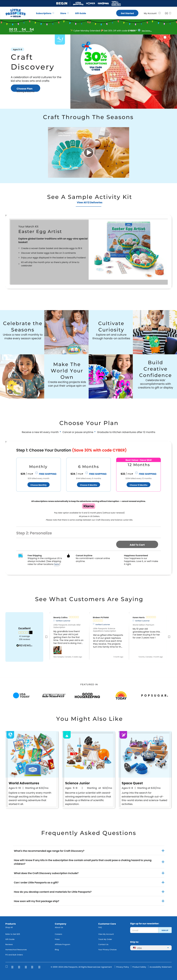The height and width of the screenshot is (980, 177).
Task: Click the Little Passports logo
Action: (x=15, y=13)
